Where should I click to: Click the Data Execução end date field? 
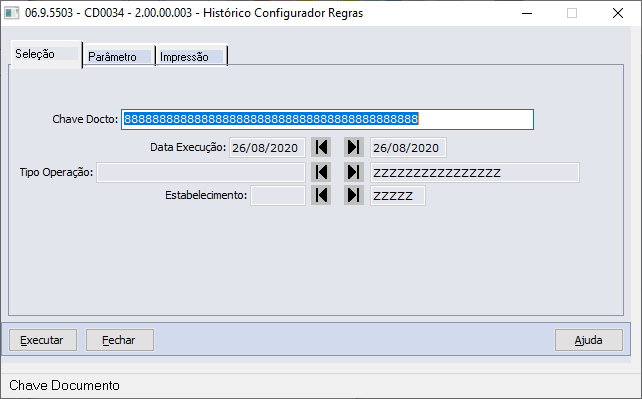point(408,148)
